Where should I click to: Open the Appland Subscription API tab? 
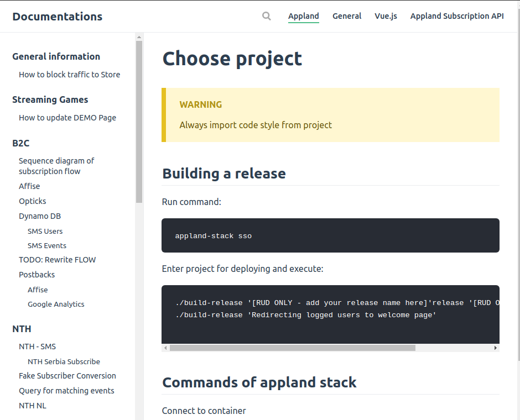coord(457,16)
